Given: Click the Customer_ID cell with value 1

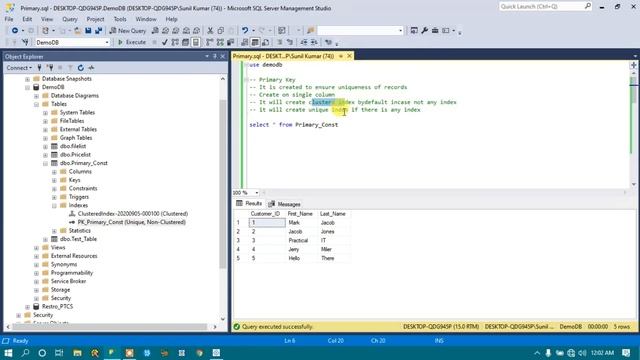Looking at the screenshot, I should [267, 223].
